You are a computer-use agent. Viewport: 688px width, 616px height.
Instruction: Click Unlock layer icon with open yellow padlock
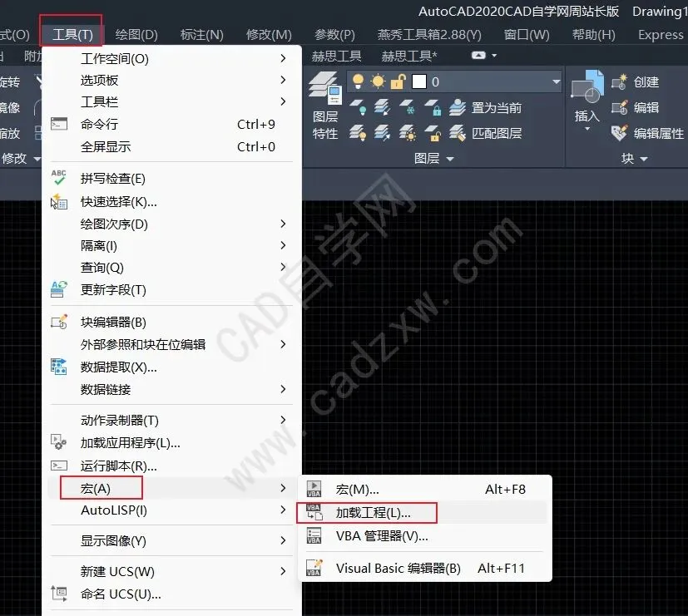pos(433,133)
